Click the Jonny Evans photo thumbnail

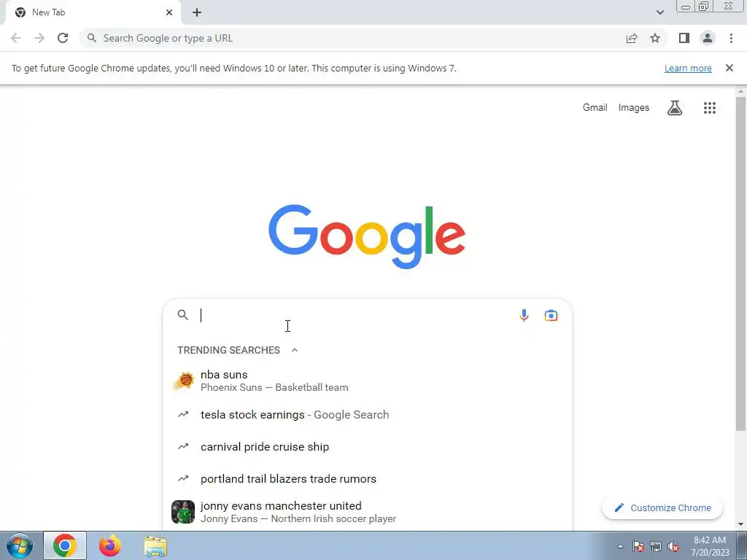pyautogui.click(x=183, y=512)
